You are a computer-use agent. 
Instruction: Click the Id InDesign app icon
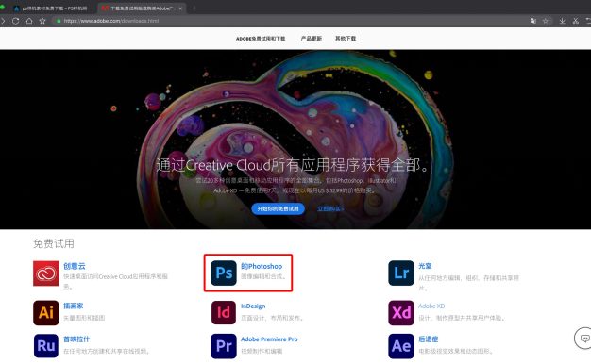coord(224,313)
